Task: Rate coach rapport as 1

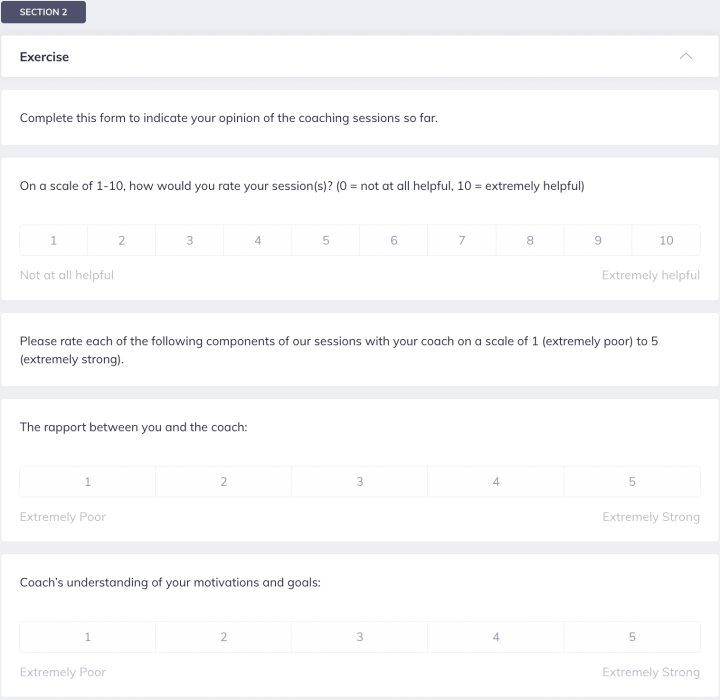Action: [x=88, y=482]
